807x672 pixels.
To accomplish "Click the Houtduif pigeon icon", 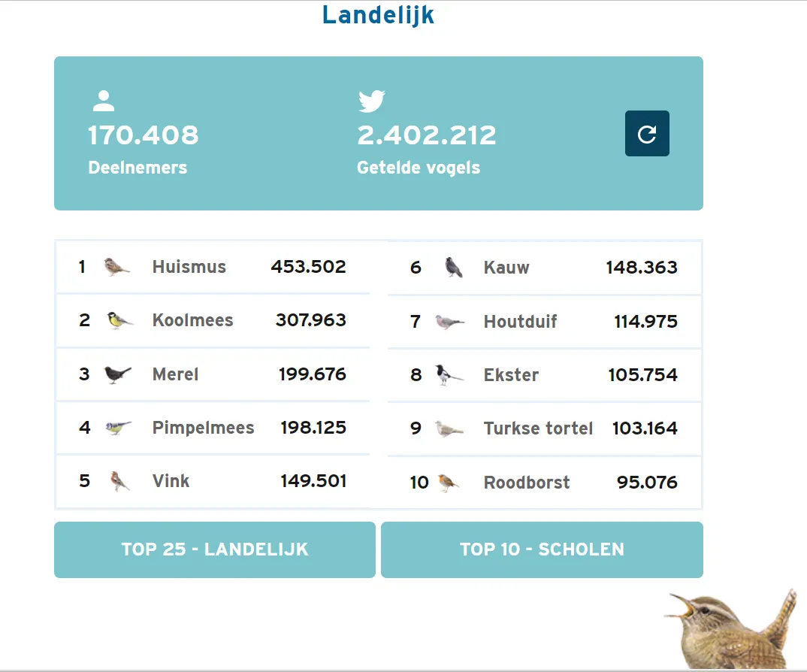I will [x=449, y=322].
